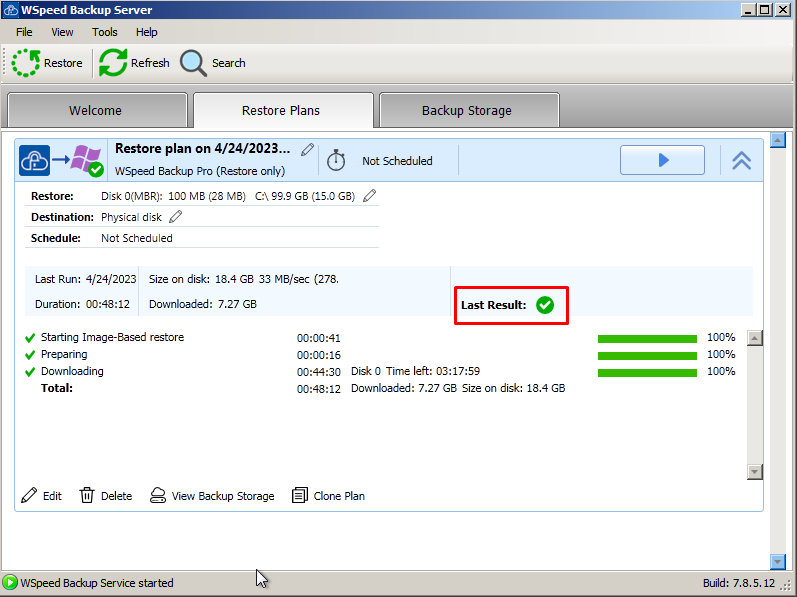Edit the Restore disk selection pencil
797x597 pixels.
pos(370,196)
